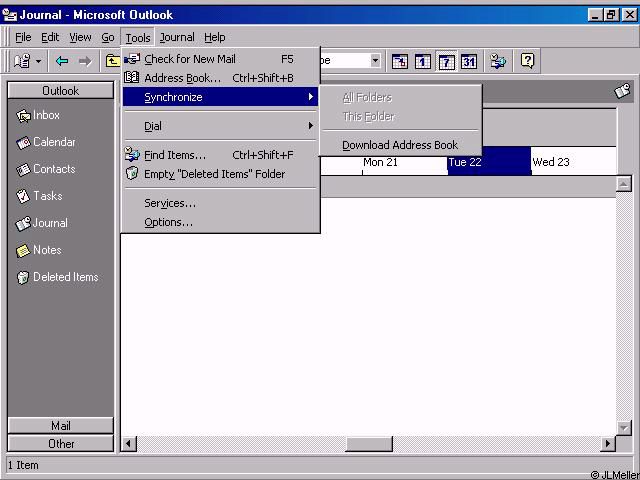Open Contacts from the Outlook bar

pos(45,169)
